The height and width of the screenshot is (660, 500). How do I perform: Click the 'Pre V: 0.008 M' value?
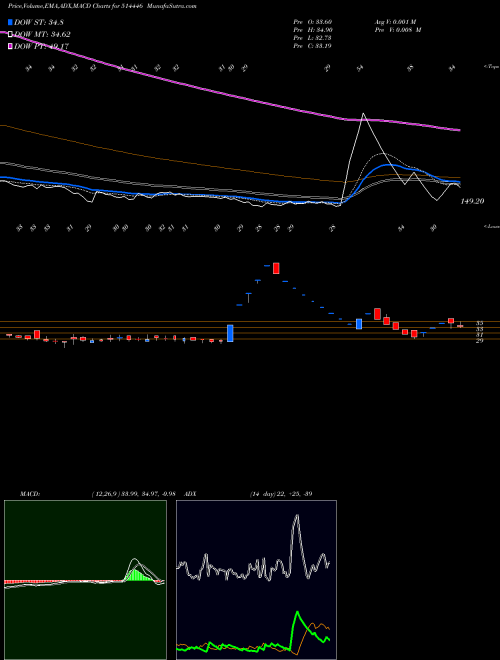tap(398, 30)
